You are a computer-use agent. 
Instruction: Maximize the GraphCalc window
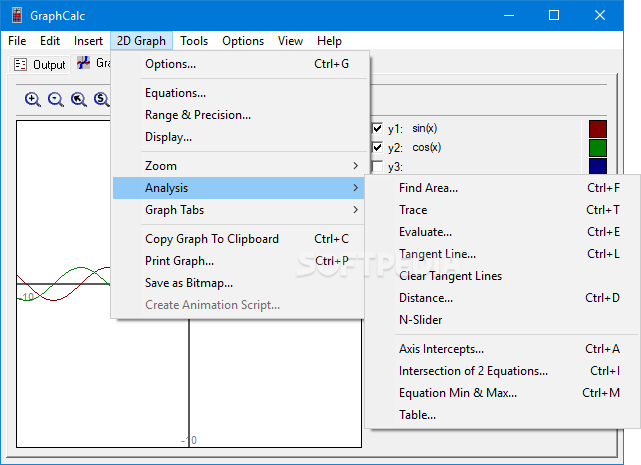coord(554,16)
